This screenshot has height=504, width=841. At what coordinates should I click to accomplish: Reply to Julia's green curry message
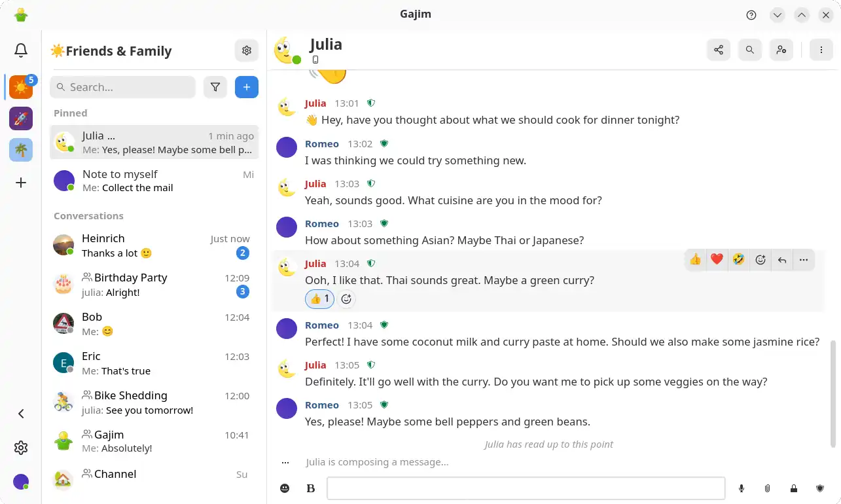point(782,260)
